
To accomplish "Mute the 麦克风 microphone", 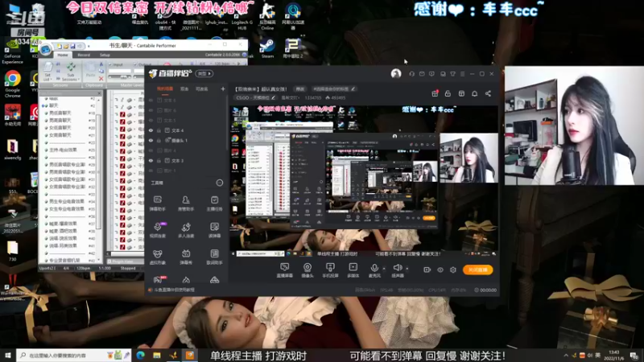I will pos(374,270).
